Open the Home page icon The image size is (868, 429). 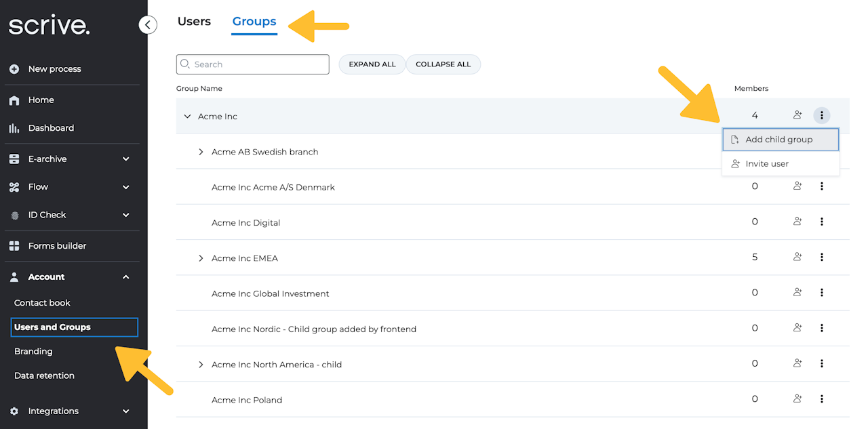click(14, 100)
